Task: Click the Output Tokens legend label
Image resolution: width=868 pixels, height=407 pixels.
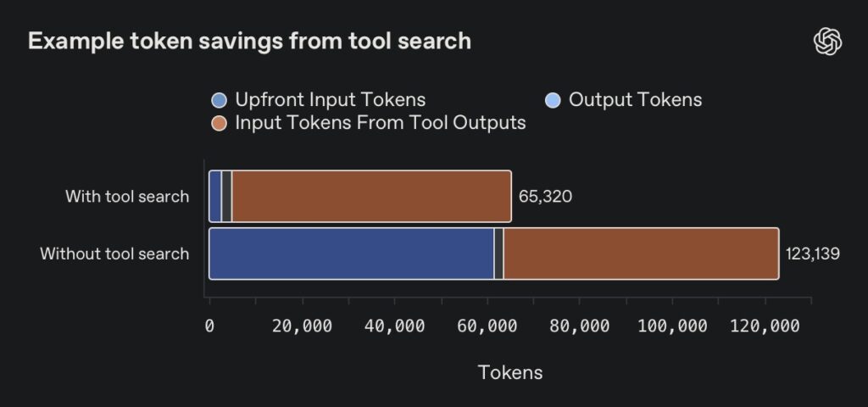Action: point(635,100)
